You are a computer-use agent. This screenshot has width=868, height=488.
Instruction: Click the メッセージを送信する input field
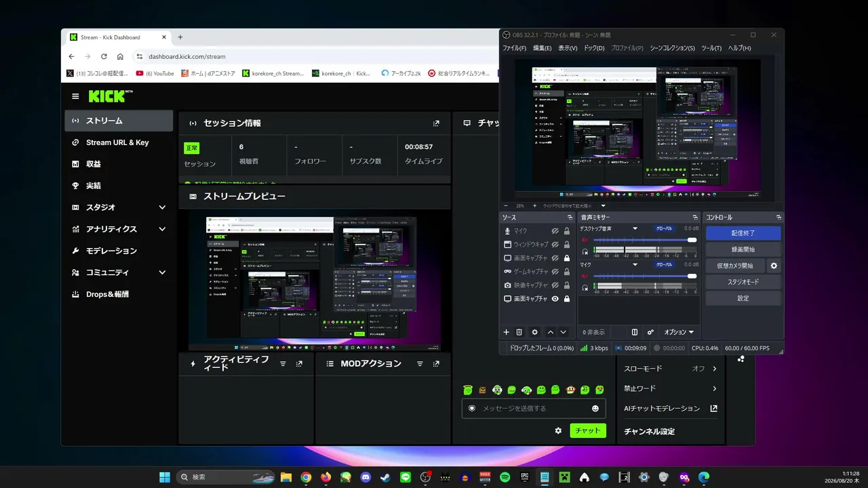click(x=534, y=409)
